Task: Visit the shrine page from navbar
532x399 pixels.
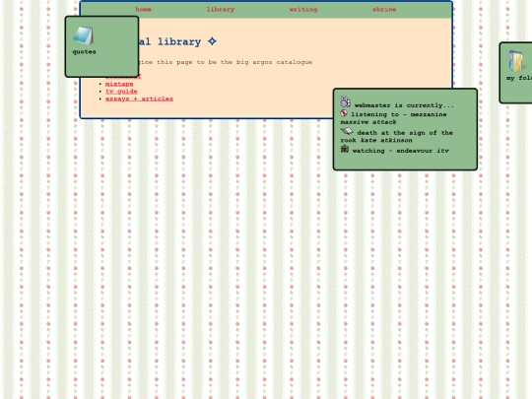Action: point(384,10)
